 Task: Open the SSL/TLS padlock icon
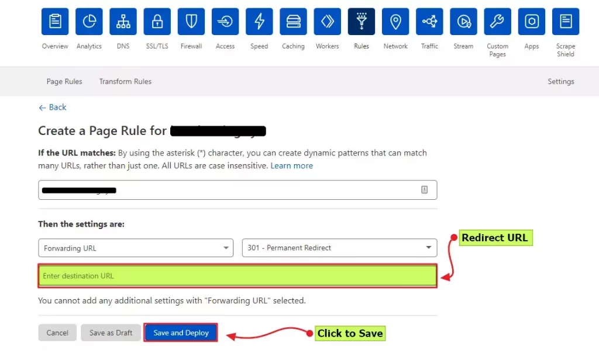(157, 22)
